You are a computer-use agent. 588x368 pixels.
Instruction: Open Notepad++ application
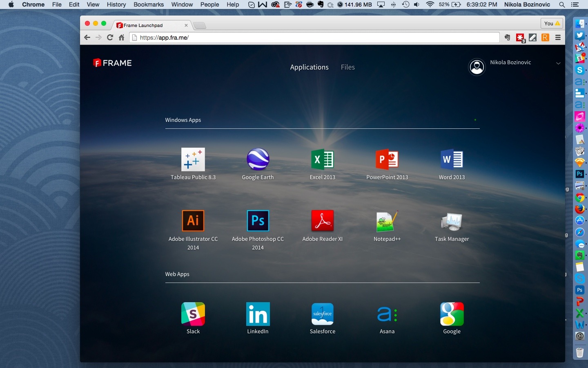click(x=387, y=221)
